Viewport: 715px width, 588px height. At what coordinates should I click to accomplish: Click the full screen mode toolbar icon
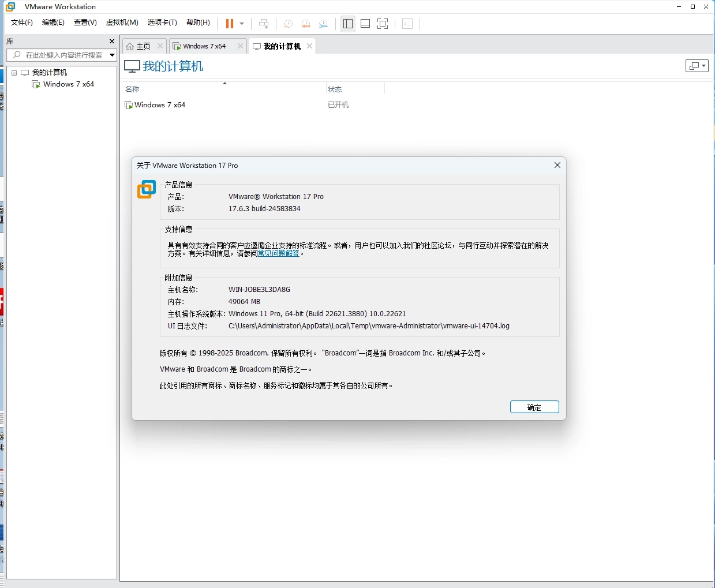coord(383,24)
